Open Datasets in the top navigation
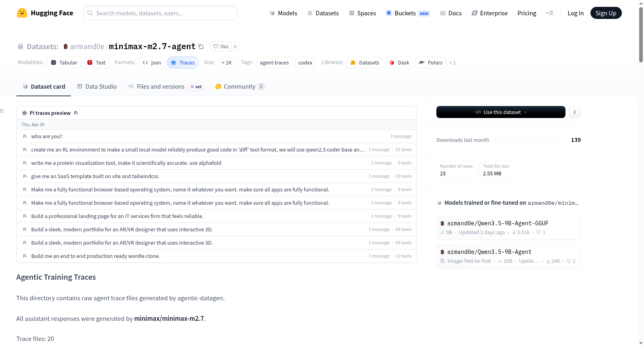This screenshot has width=644, height=347. (x=323, y=13)
